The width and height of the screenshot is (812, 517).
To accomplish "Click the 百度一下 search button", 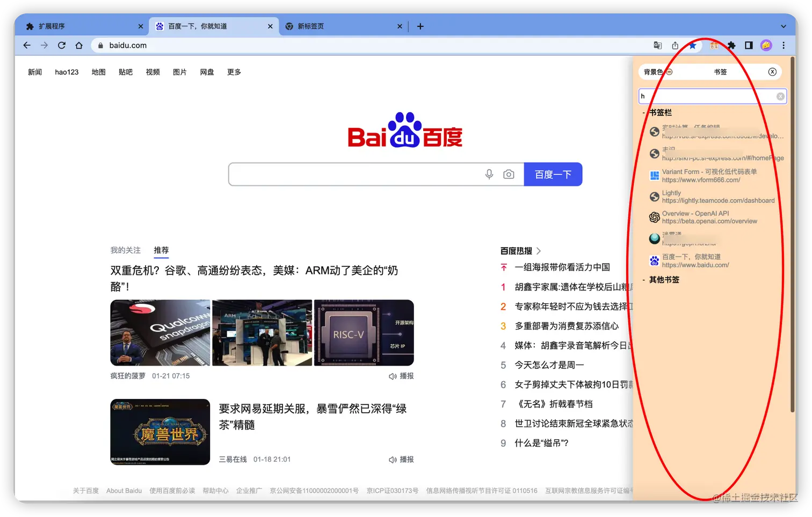I will [553, 174].
